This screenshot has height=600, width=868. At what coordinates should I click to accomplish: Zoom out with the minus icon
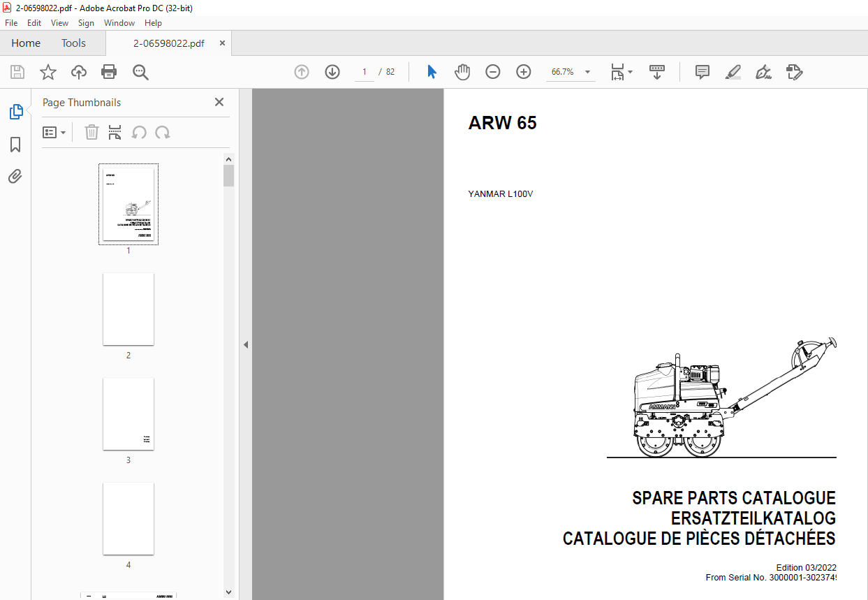tap(493, 72)
